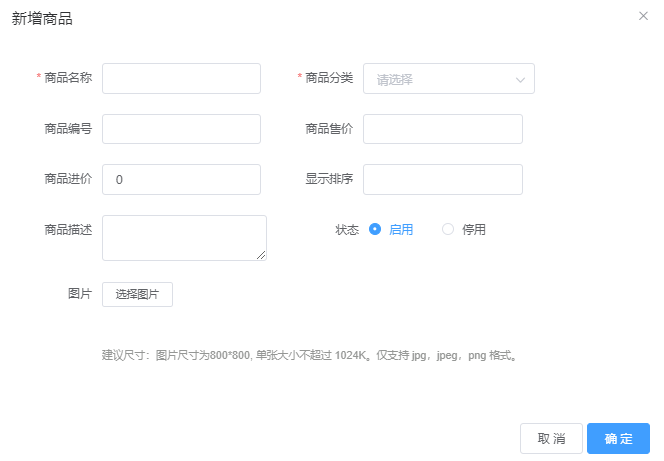Click the 选择图片 upload button

[137, 294]
